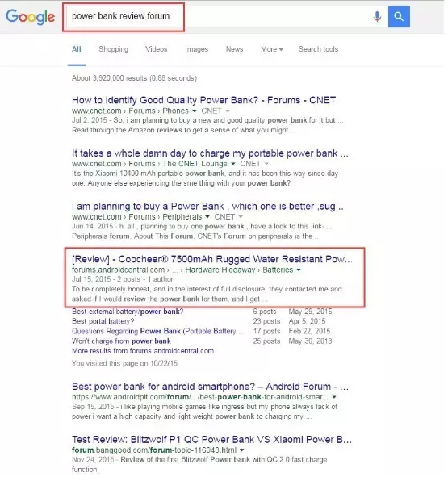Open the sitelink Best external battery/power bank?
This screenshot has width=448, height=481.
[128, 312]
